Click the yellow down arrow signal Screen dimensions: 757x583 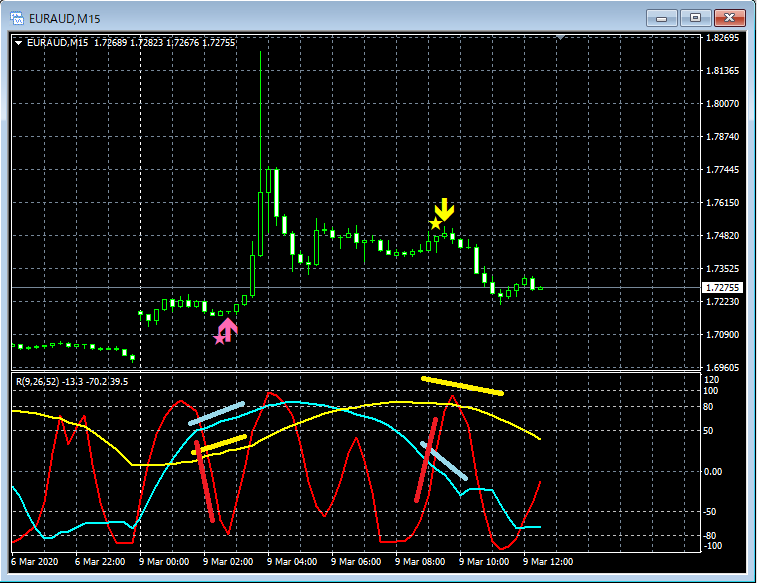pyautogui.click(x=445, y=209)
